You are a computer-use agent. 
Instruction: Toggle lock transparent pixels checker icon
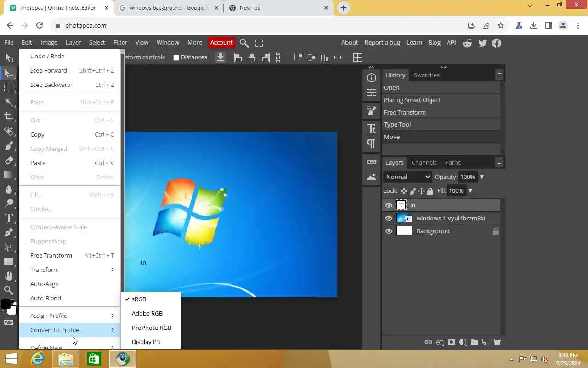(x=404, y=190)
